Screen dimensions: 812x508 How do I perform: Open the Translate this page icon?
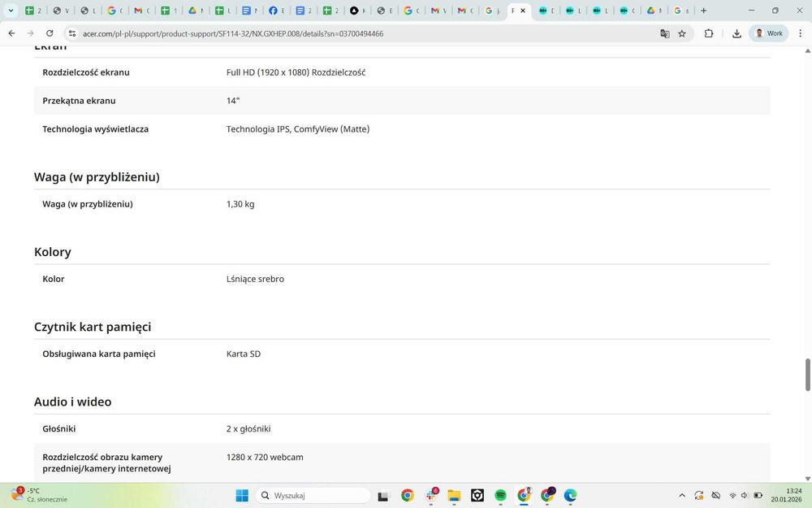pyautogui.click(x=664, y=33)
